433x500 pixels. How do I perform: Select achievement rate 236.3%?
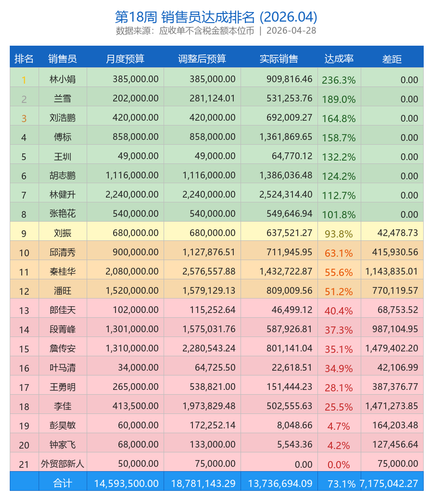339,80
